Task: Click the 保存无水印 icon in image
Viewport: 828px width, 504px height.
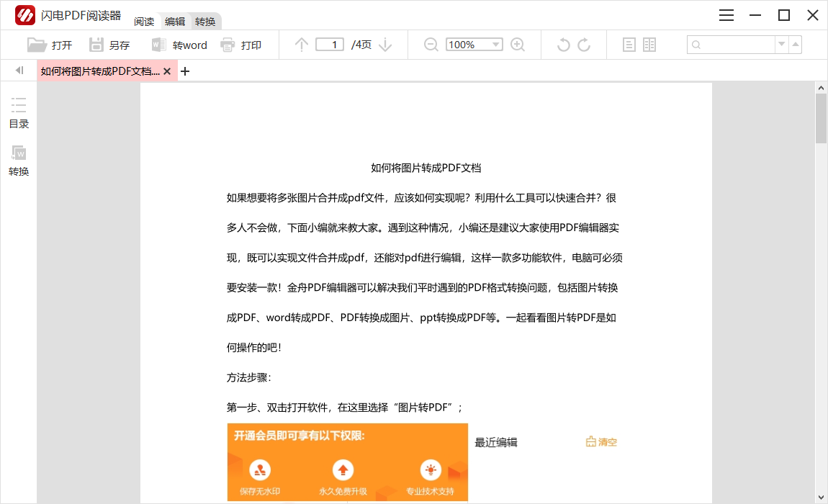Action: point(260,469)
